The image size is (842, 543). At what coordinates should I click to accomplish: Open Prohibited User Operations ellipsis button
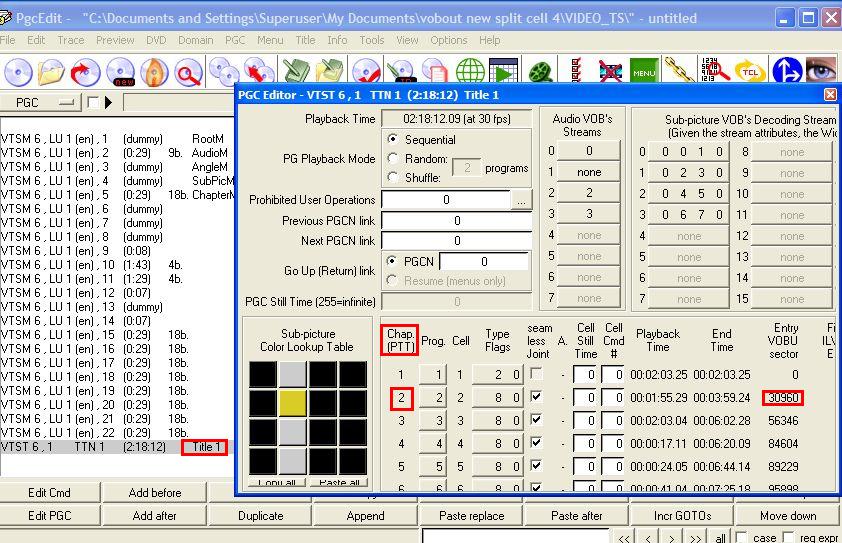[x=521, y=200]
